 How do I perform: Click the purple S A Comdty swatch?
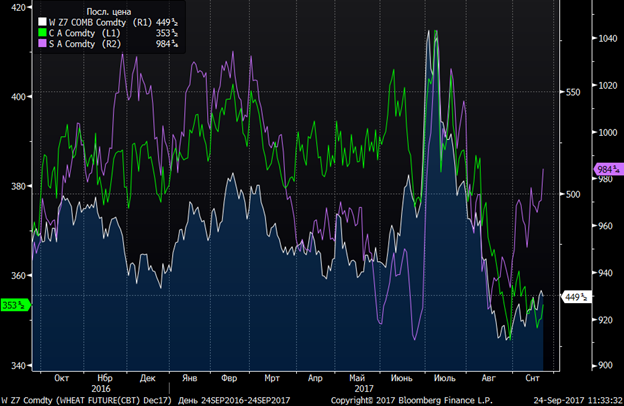pos(42,43)
